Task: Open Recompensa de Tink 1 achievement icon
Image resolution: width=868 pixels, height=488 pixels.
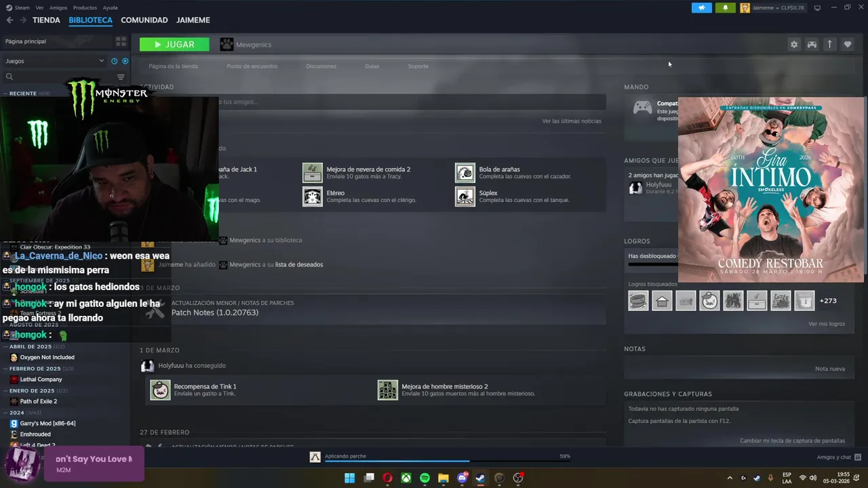Action: tap(160, 390)
